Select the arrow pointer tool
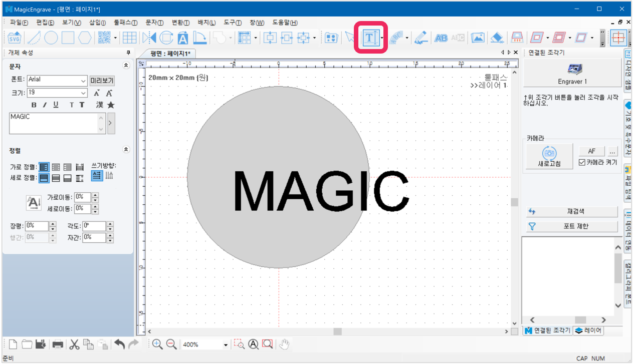 tap(350, 38)
